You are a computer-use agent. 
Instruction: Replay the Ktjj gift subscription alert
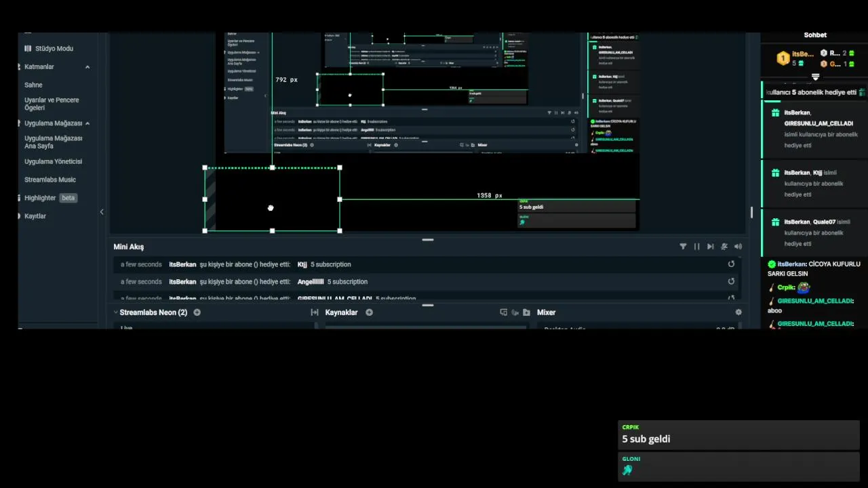click(731, 264)
